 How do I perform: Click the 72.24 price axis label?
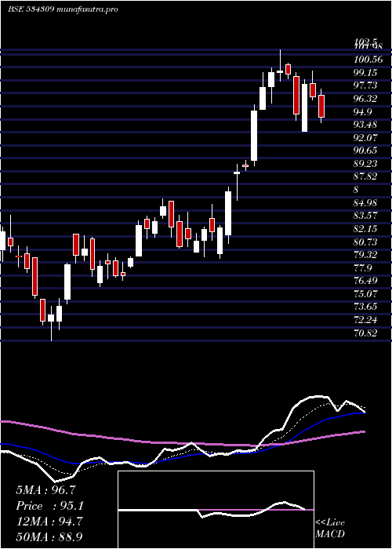[365, 321]
